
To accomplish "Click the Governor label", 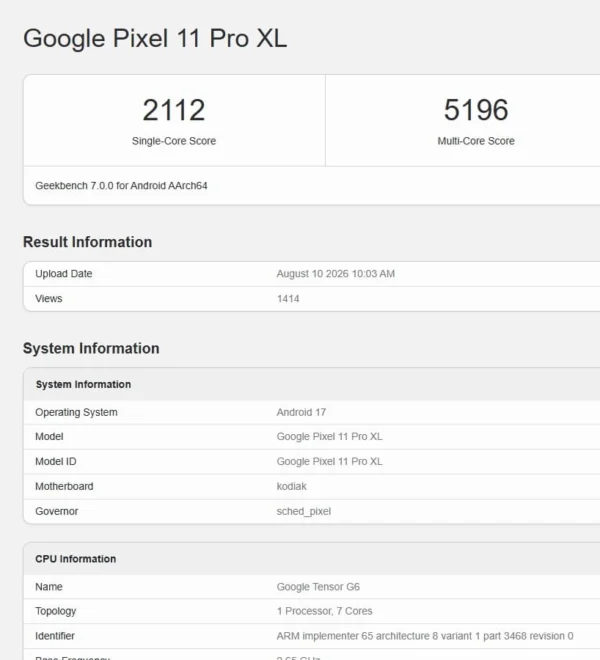I will tap(57, 511).
